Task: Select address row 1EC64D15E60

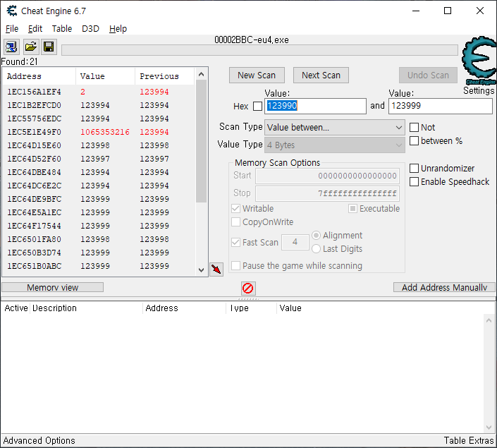Action: point(99,145)
